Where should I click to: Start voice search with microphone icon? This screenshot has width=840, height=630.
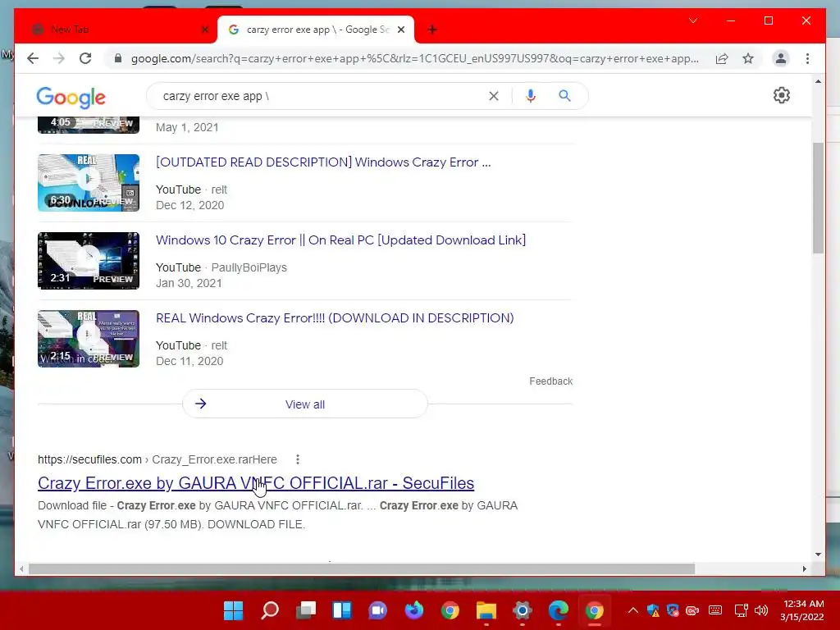[531, 96]
